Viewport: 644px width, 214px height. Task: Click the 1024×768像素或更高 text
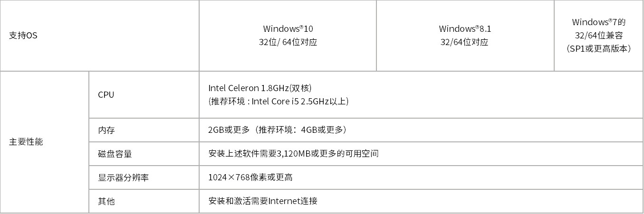250,177
